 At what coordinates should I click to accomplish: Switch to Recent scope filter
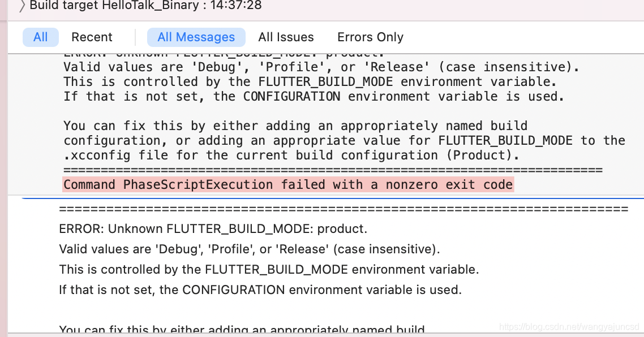pos(92,37)
